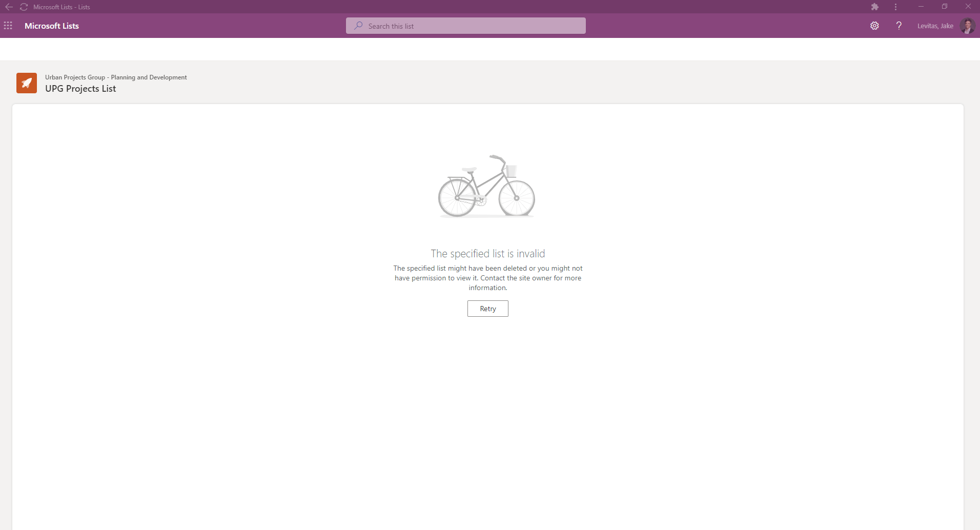Open the app launcher waffle icon
980x530 pixels.
pyautogui.click(x=8, y=26)
